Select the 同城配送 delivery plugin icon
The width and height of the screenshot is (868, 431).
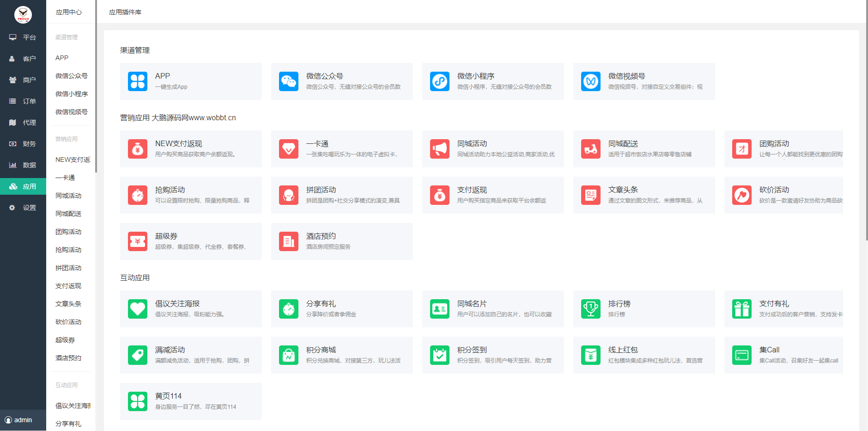(x=590, y=149)
